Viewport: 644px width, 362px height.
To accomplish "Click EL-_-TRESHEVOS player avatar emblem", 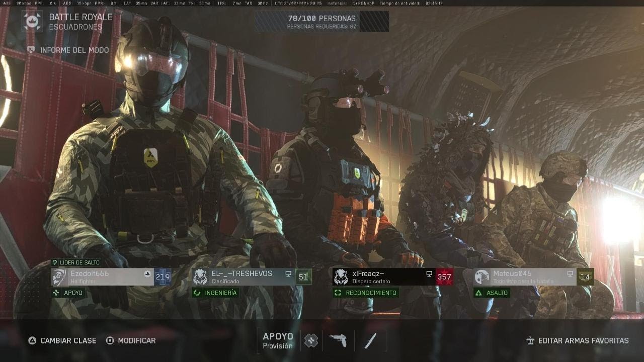I will tap(200, 277).
